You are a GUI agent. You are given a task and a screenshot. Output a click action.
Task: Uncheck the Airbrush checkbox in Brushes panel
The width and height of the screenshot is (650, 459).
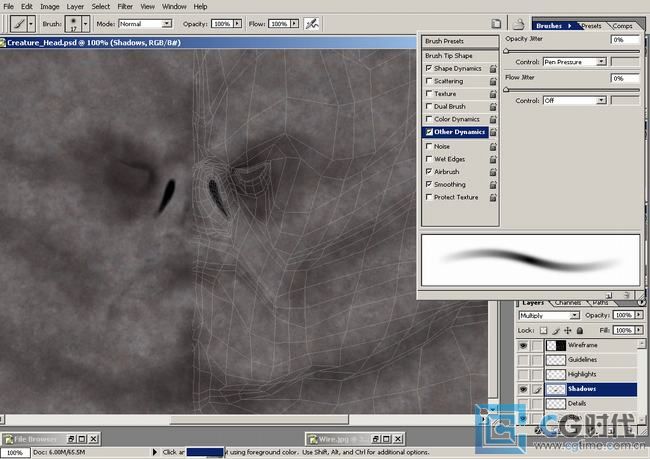pyautogui.click(x=429, y=171)
